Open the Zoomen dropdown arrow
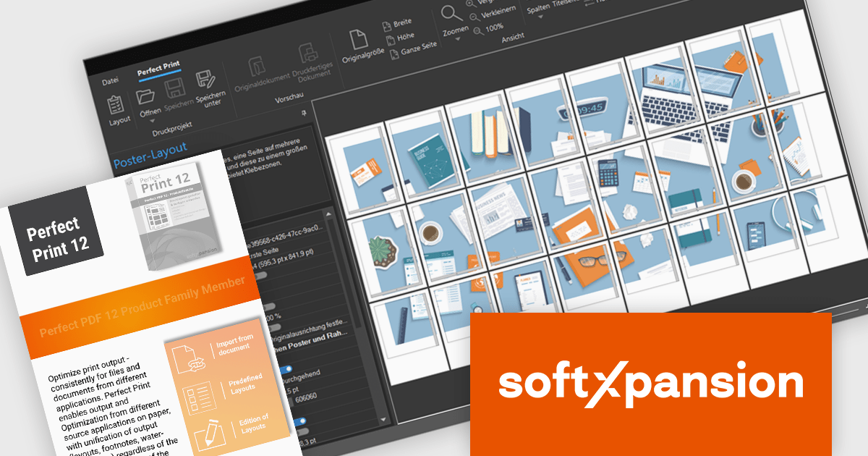This screenshot has width=868, height=456. pyautogui.click(x=457, y=38)
